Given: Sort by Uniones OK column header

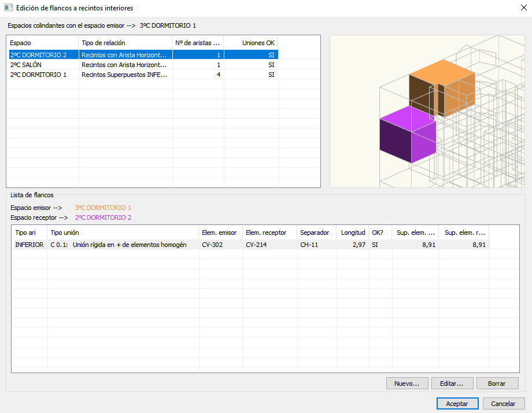Looking at the screenshot, I should click(x=251, y=43).
